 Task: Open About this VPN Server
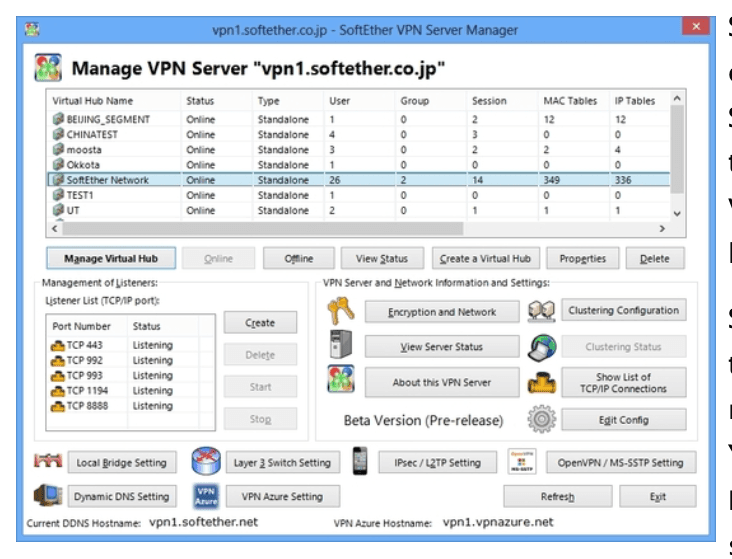pos(442,382)
